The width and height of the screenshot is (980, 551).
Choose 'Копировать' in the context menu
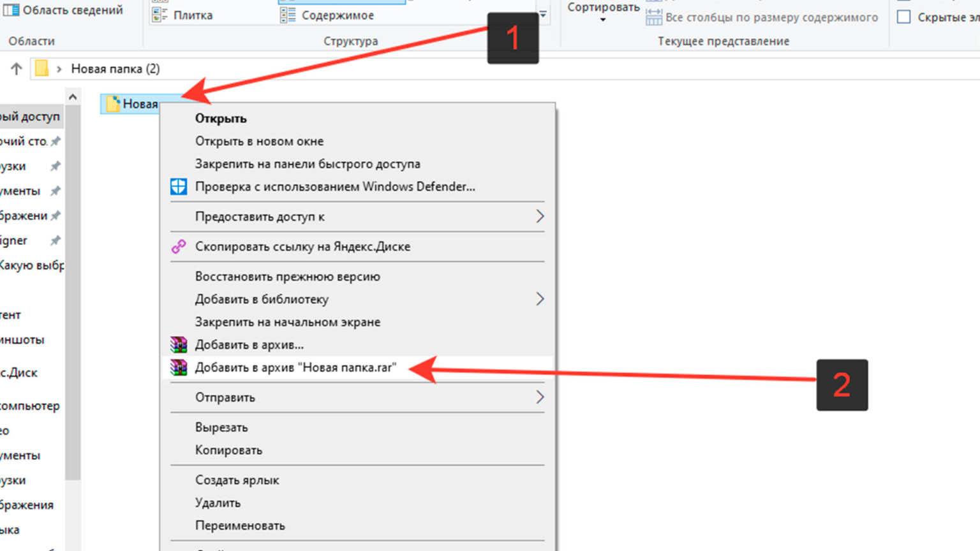pyautogui.click(x=228, y=450)
